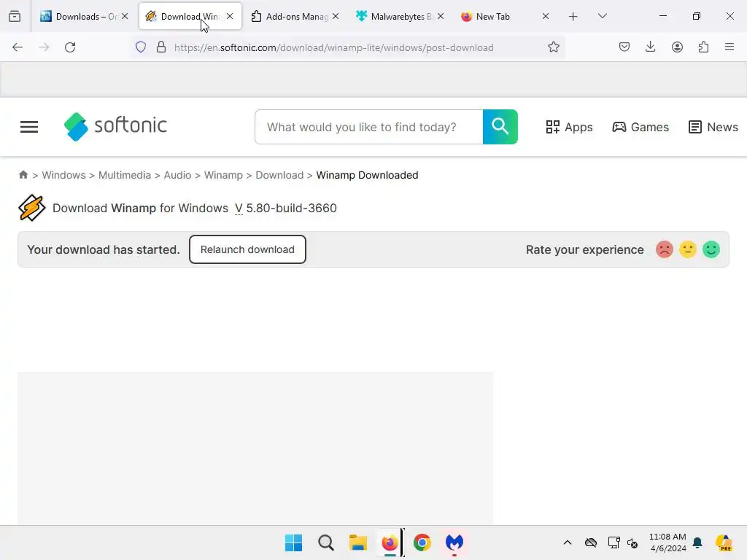Switch to Firefox in the taskbar
Screen dimensions: 747x560
coord(390,542)
